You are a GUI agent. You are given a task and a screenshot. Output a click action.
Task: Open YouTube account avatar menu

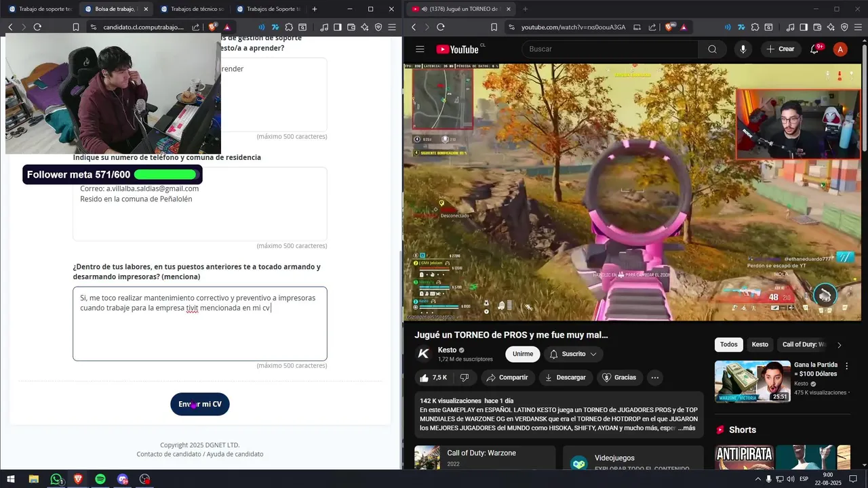[840, 49]
